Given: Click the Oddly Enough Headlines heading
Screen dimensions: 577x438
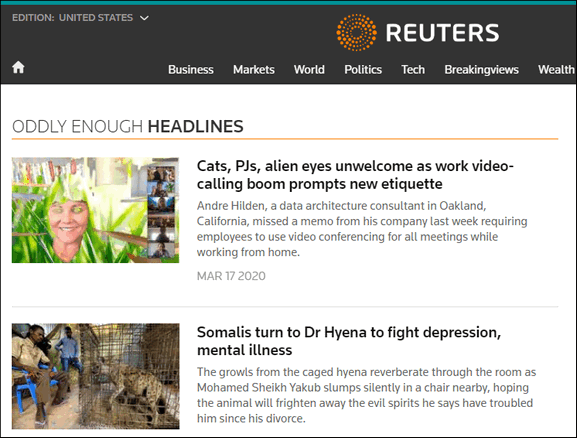Looking at the screenshot, I should [x=128, y=126].
